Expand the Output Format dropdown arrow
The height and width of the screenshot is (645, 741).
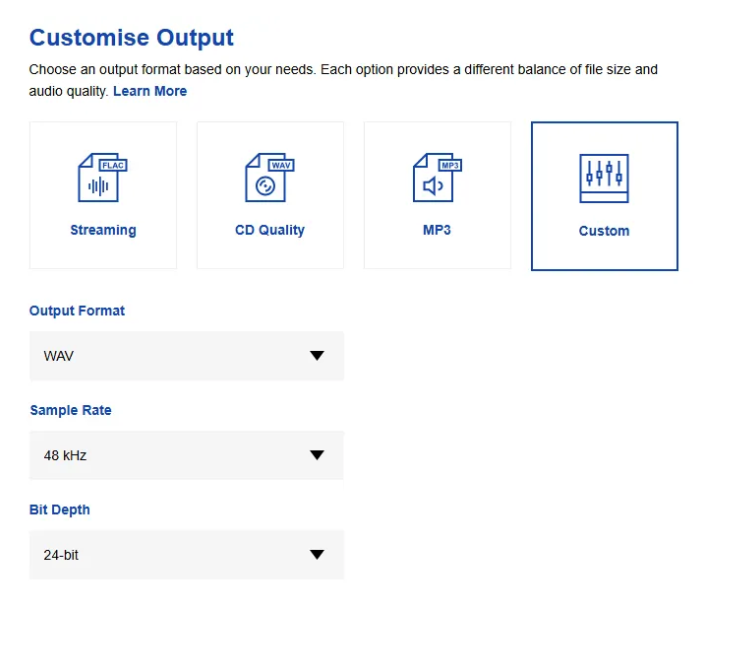(x=317, y=356)
